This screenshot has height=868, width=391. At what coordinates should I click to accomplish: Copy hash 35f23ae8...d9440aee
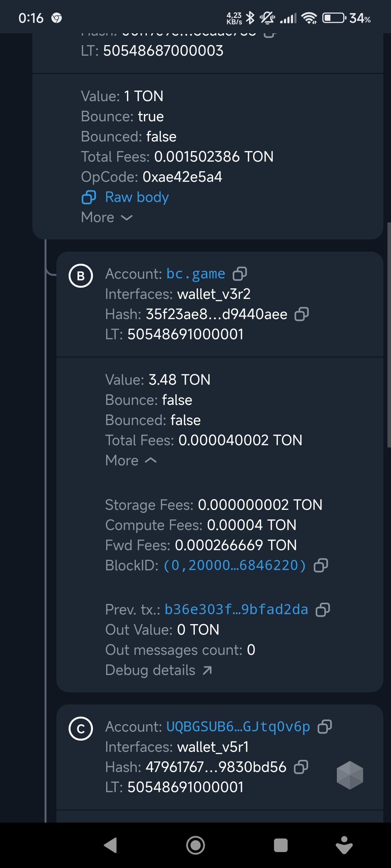[302, 314]
